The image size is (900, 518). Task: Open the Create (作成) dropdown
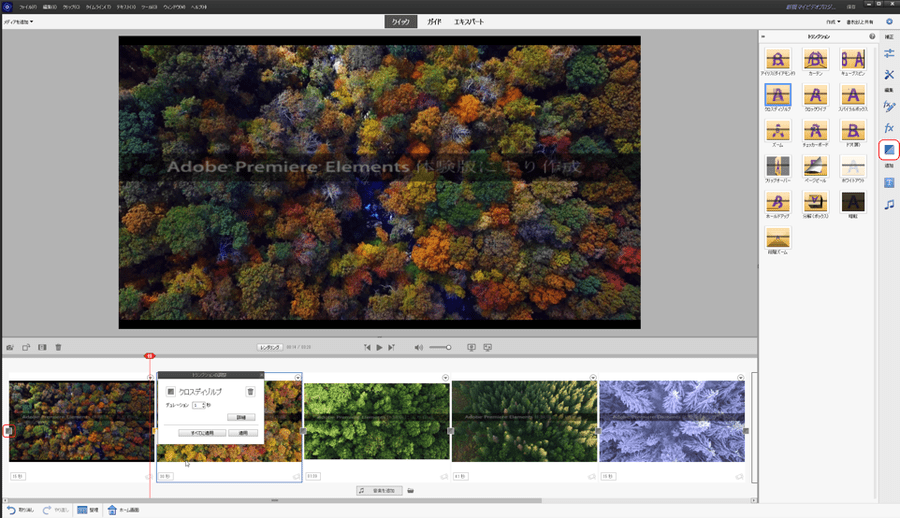point(833,22)
